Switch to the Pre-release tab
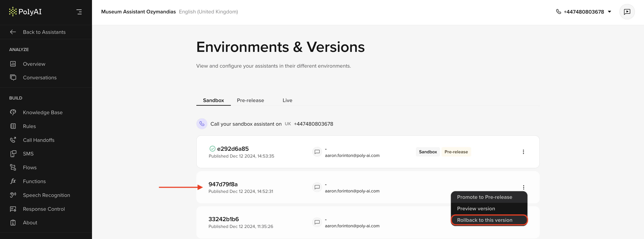Image resolution: width=644 pixels, height=239 pixels. tap(250, 100)
